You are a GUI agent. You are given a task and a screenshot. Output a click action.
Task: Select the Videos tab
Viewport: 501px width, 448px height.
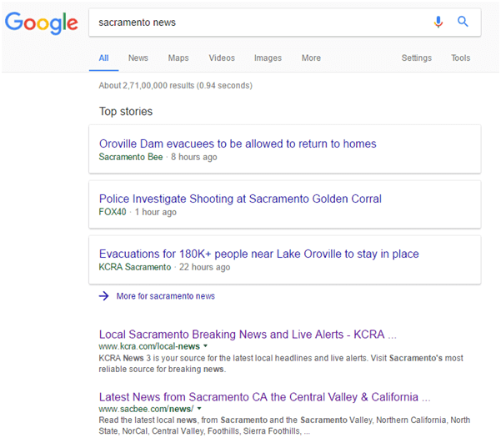222,58
